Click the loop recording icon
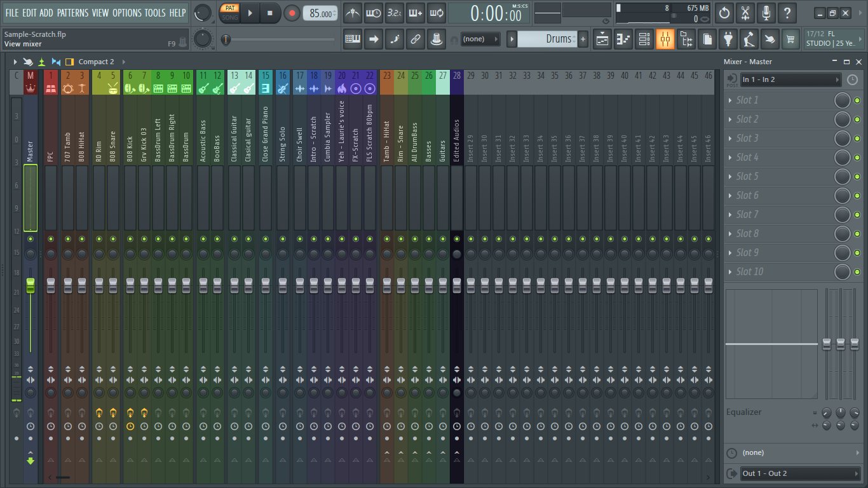868x488 pixels. 437,13
